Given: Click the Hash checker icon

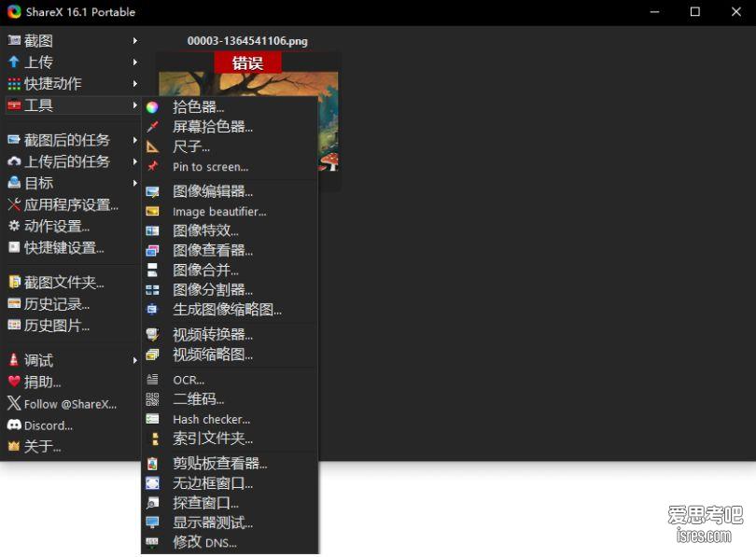Looking at the screenshot, I should (152, 419).
